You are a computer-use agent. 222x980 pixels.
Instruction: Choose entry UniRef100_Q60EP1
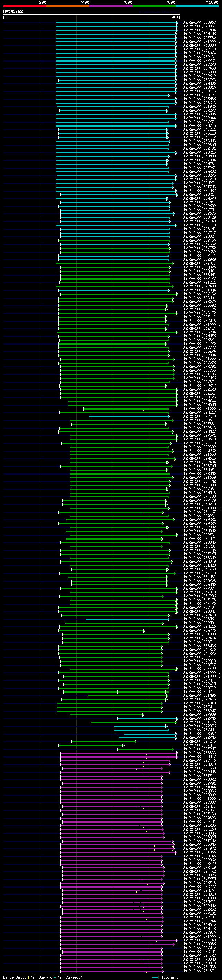199,95
